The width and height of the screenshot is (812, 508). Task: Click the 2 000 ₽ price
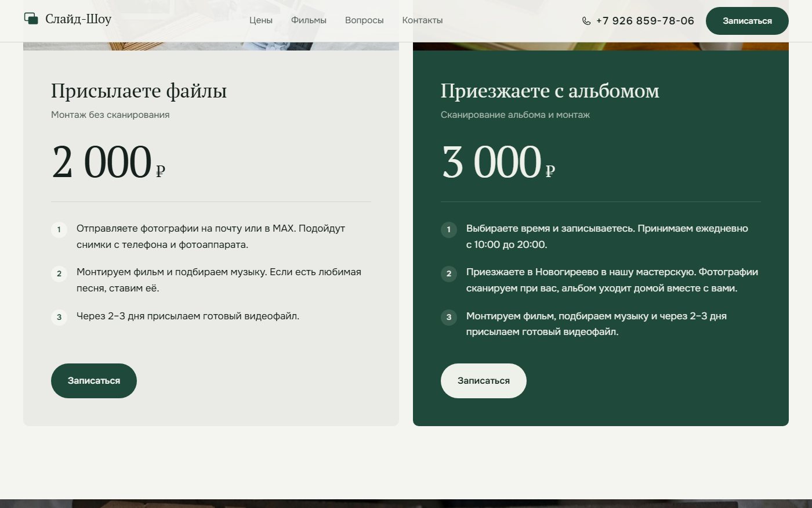point(108,162)
